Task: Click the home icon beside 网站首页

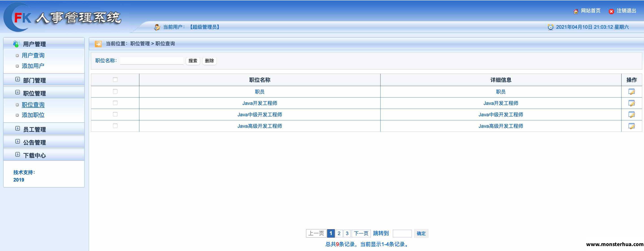Action: point(576,11)
